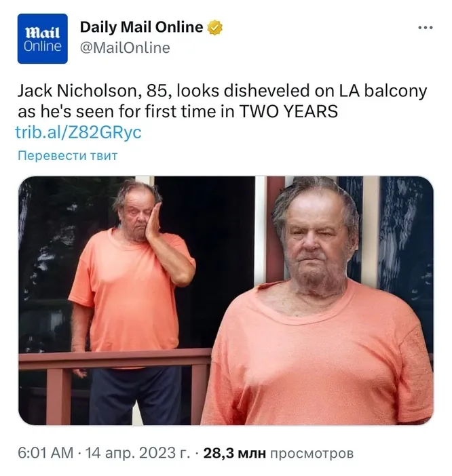This screenshot has width=452, height=476.
Task: Click the orange t-shirt in right photo
Action: pyautogui.click(x=319, y=358)
